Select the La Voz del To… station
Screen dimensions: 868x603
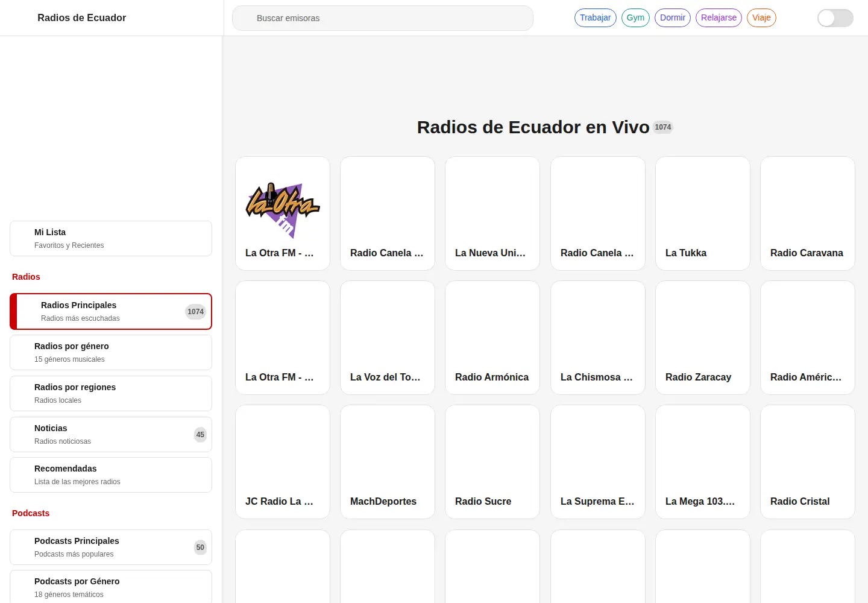388,338
